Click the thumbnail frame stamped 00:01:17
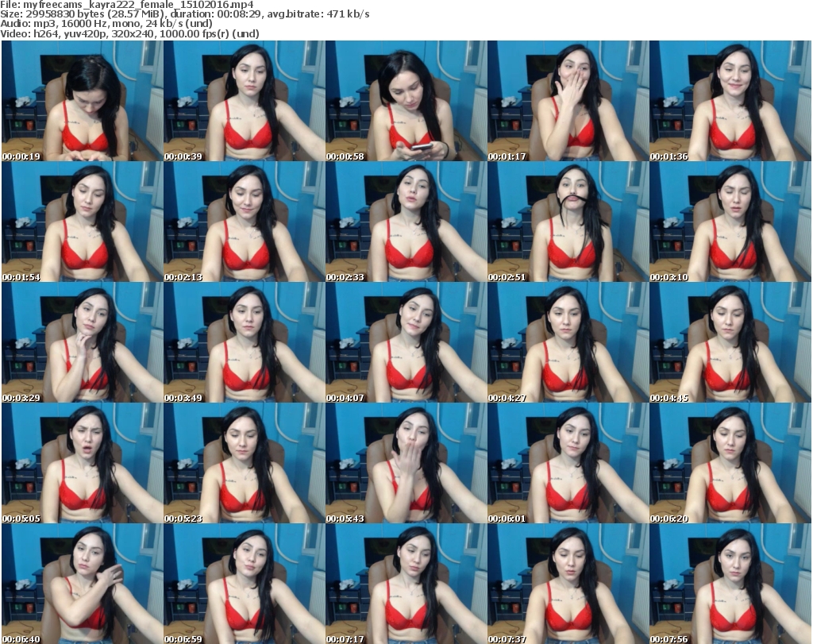 568,101
